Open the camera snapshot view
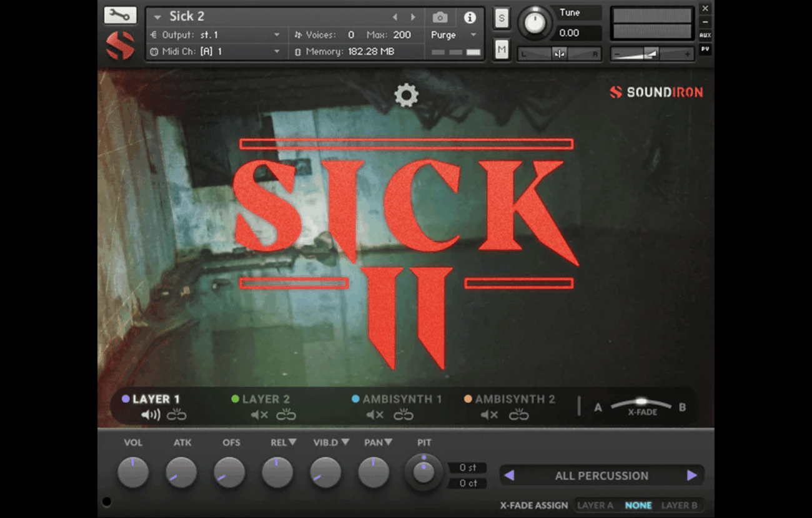The image size is (812, 518). (x=440, y=17)
